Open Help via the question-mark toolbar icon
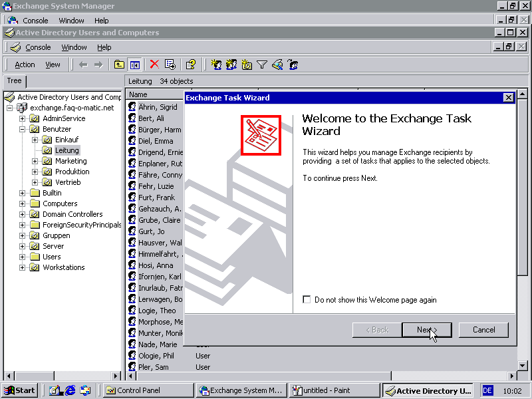The width and height of the screenshot is (532, 399). click(x=191, y=65)
